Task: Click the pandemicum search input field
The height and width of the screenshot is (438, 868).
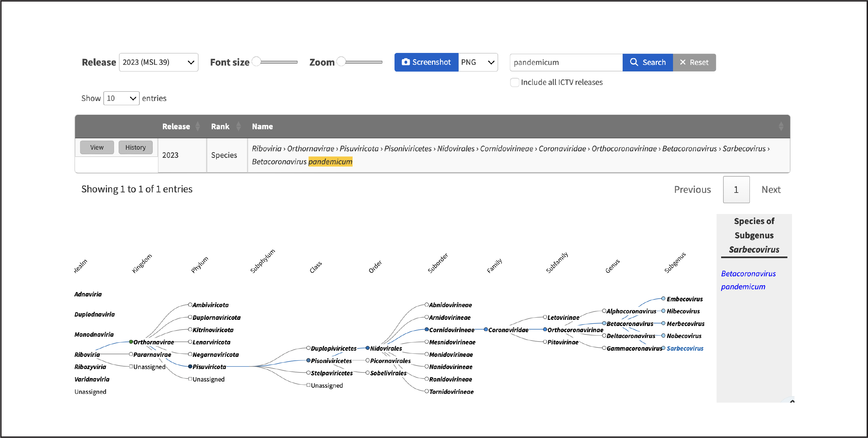Action: click(x=566, y=62)
